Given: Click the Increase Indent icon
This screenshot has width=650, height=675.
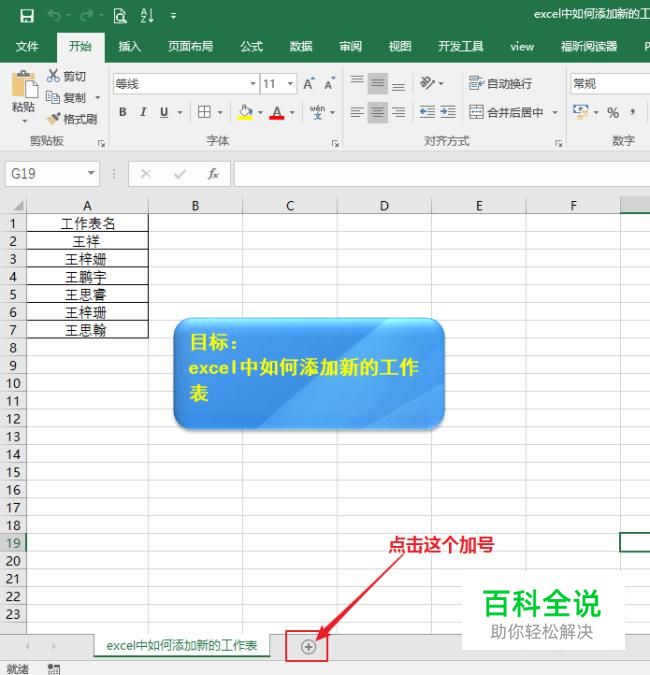Looking at the screenshot, I should tap(448, 112).
